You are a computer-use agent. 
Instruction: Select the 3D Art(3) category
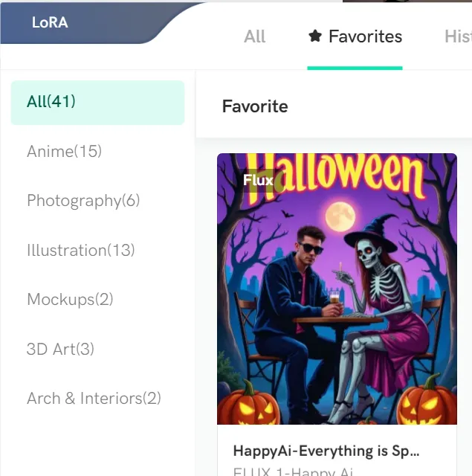[x=60, y=349]
